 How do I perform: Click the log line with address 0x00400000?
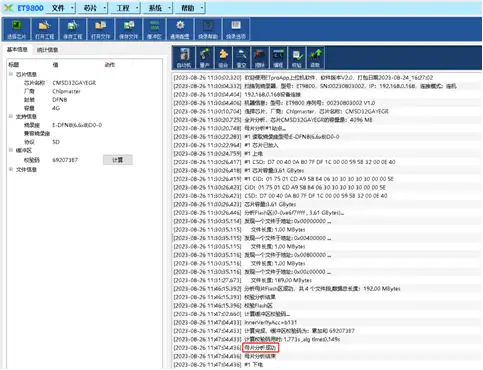(252, 238)
